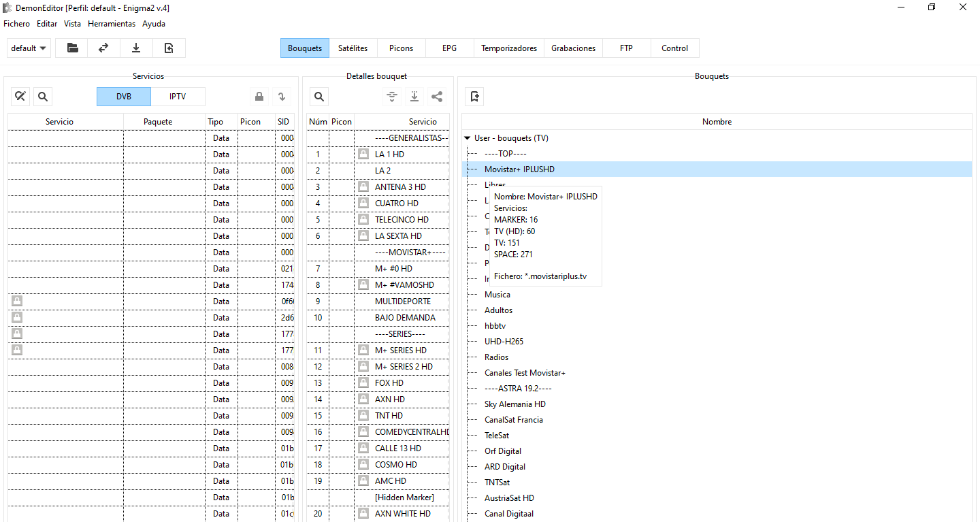Switch to the Satélites tab

(353, 48)
